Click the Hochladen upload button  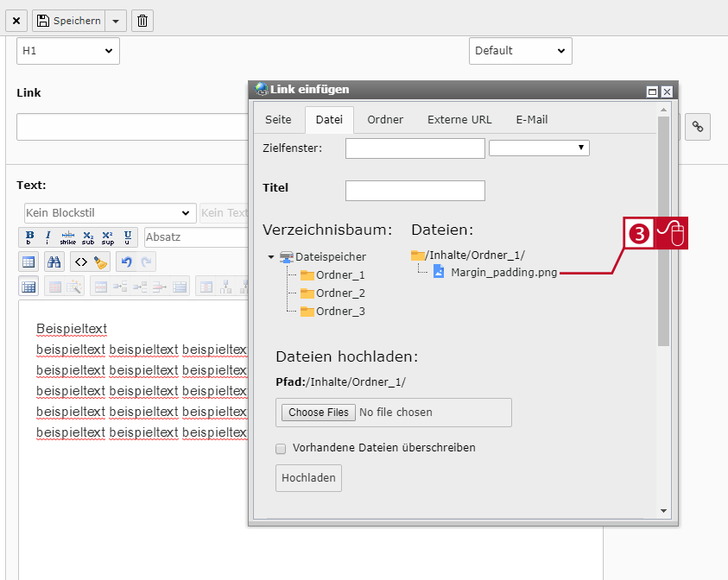(x=309, y=478)
